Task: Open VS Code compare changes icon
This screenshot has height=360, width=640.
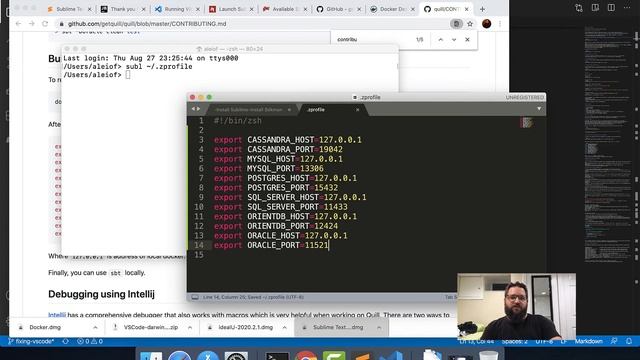Action: click(x=579, y=8)
